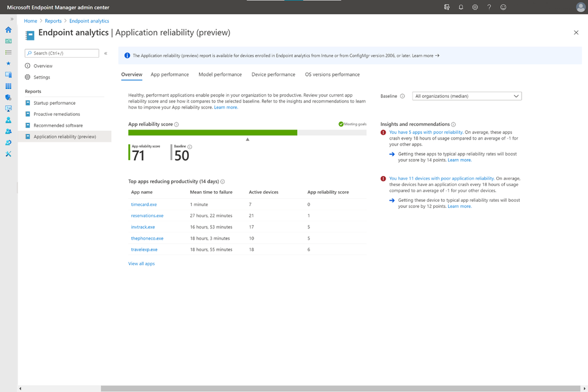Open portal settings gear in header

pyautogui.click(x=475, y=7)
